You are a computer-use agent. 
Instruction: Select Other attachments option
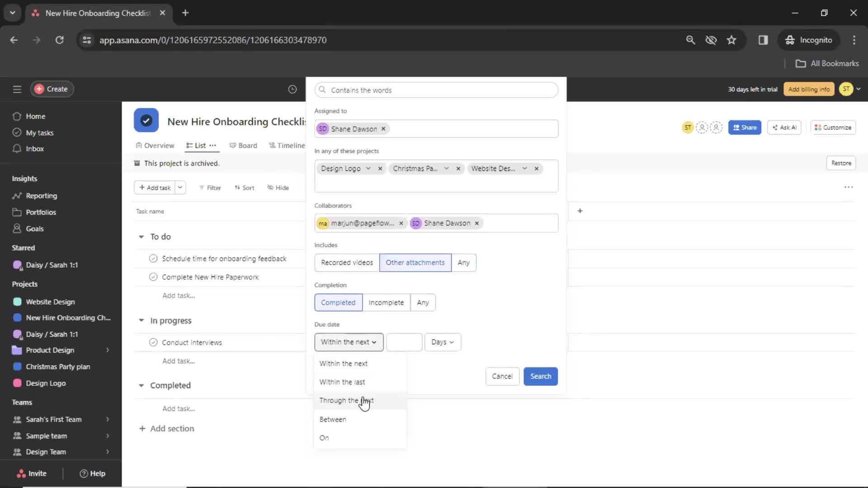click(415, 263)
